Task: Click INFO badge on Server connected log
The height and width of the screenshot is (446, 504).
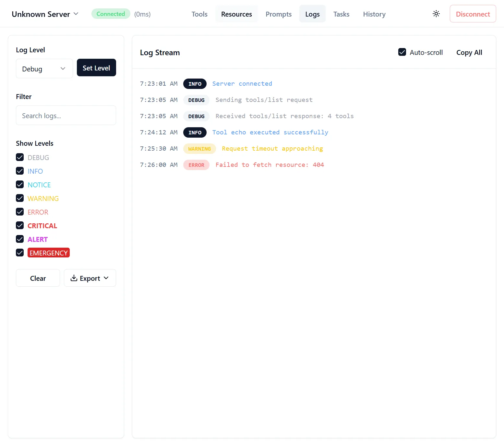Action: coord(195,84)
